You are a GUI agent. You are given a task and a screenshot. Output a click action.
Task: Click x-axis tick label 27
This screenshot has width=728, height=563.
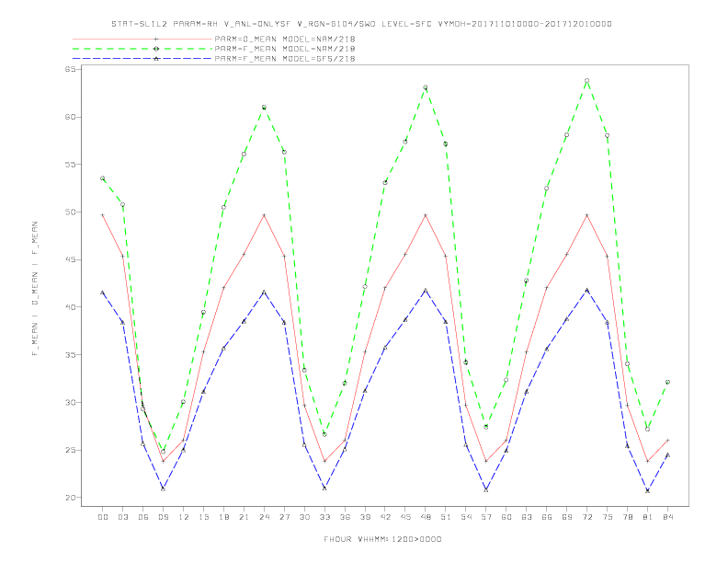(x=284, y=517)
